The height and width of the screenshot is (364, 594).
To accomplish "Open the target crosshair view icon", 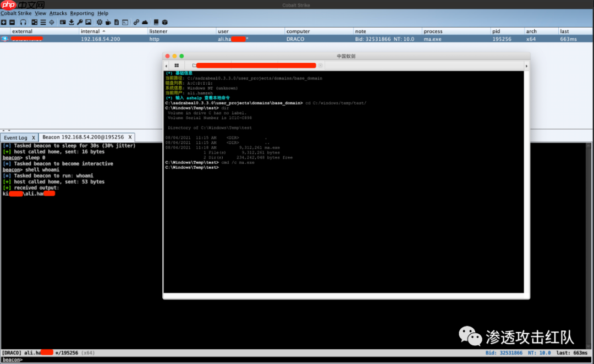I will coord(52,22).
